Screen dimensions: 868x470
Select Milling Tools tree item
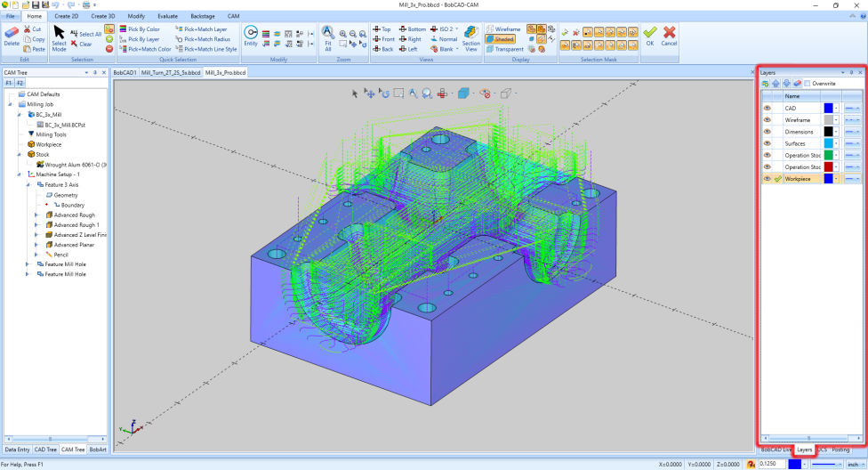click(x=46, y=134)
